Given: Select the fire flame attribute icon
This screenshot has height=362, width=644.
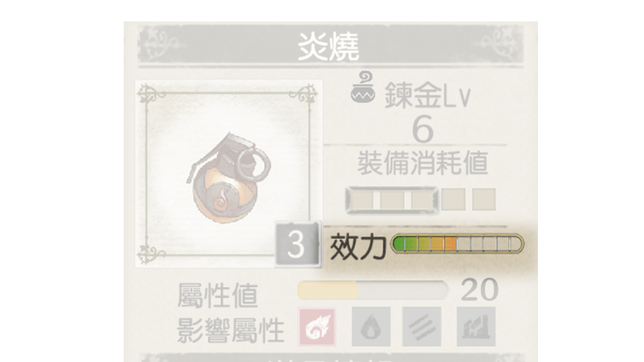Looking at the screenshot, I should pyautogui.click(x=371, y=327).
